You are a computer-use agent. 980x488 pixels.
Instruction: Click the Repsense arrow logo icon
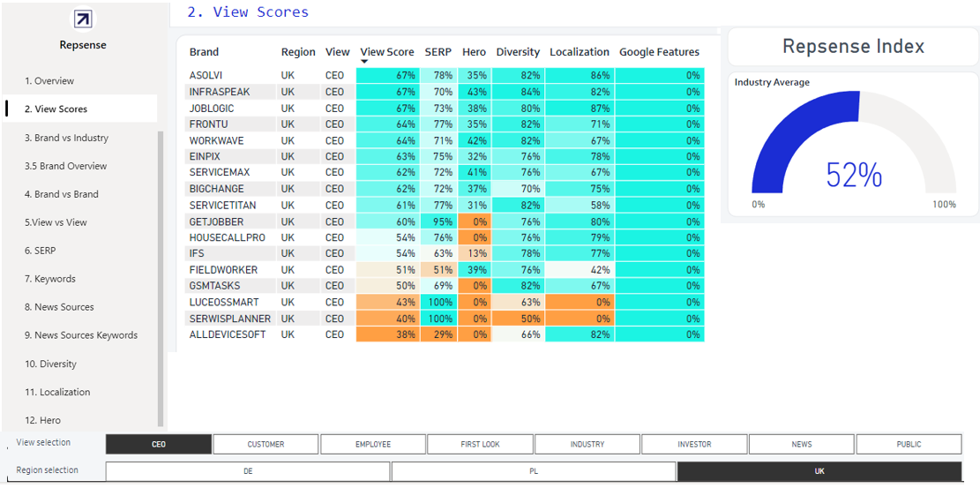coord(83,19)
